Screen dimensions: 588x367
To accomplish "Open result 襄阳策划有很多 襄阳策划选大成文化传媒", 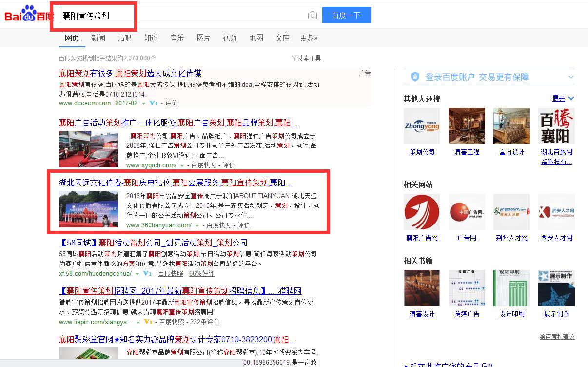I will tap(130, 73).
